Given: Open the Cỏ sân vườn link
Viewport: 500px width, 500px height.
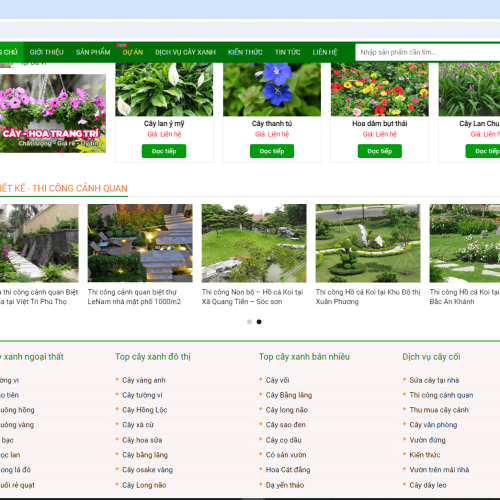Looking at the screenshot, I should (x=286, y=455).
